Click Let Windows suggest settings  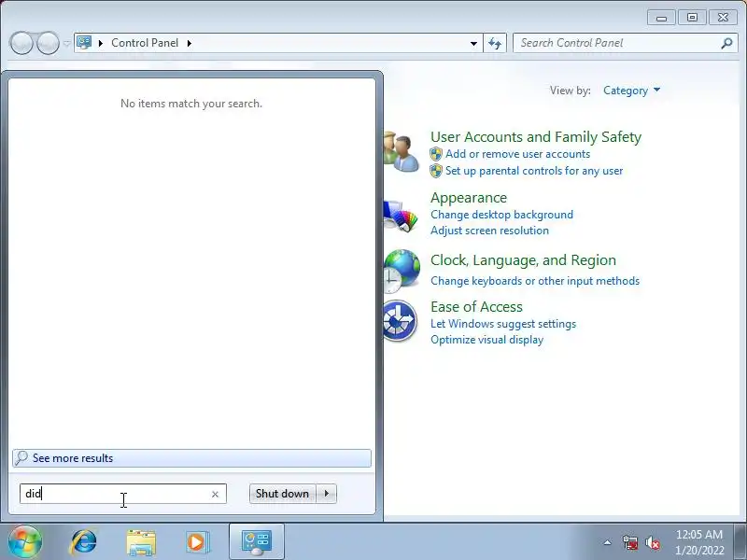(503, 324)
